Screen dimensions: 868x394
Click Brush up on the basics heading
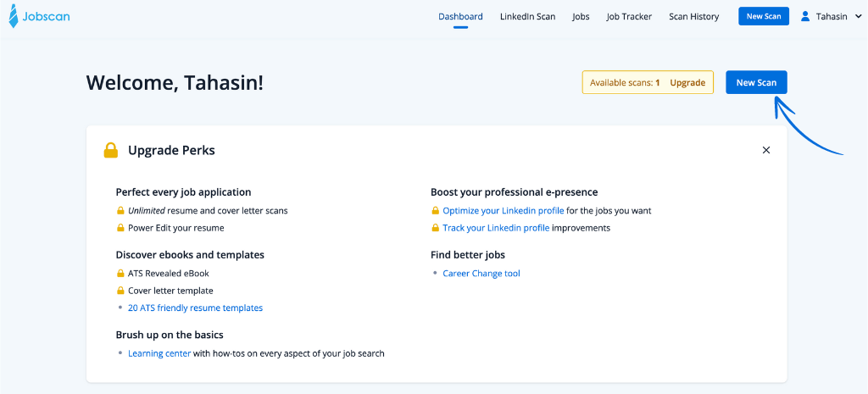click(x=170, y=335)
